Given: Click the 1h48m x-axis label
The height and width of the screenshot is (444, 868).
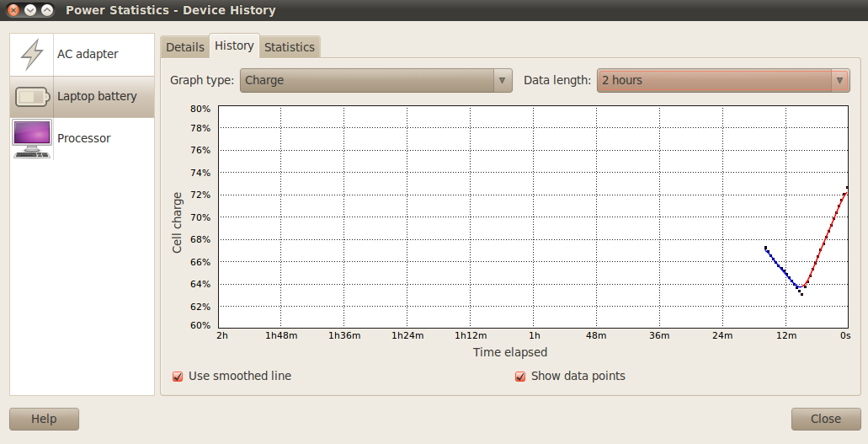Looking at the screenshot, I should (x=281, y=335).
